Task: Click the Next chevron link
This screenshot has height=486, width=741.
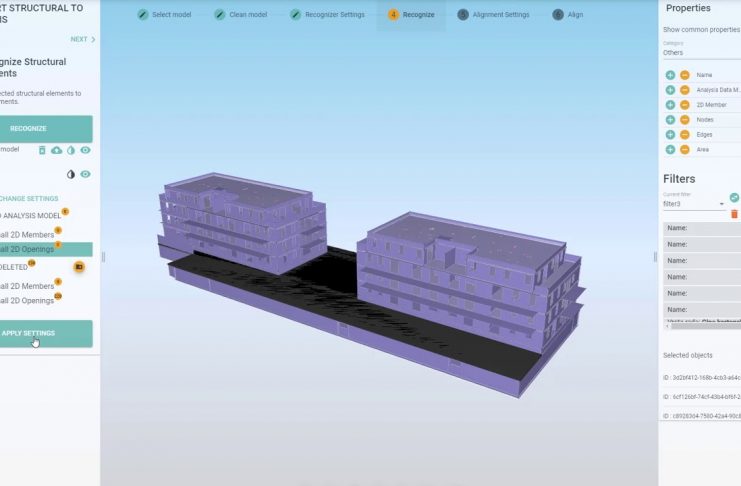Action: pos(83,40)
